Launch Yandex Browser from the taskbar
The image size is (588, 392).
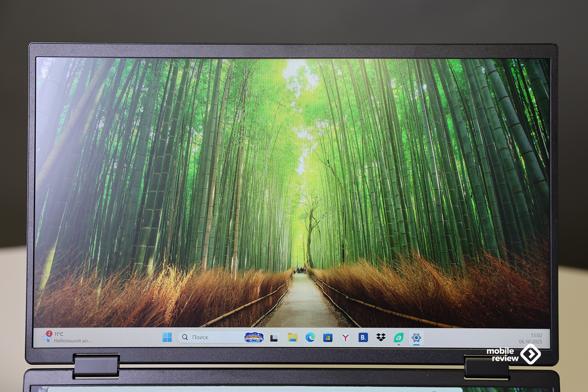(345, 338)
